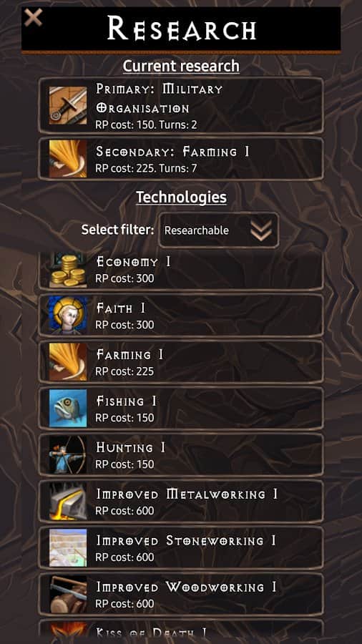The image size is (362, 644).
Task: Select the gold coins Economy I icon
Action: coord(68,270)
